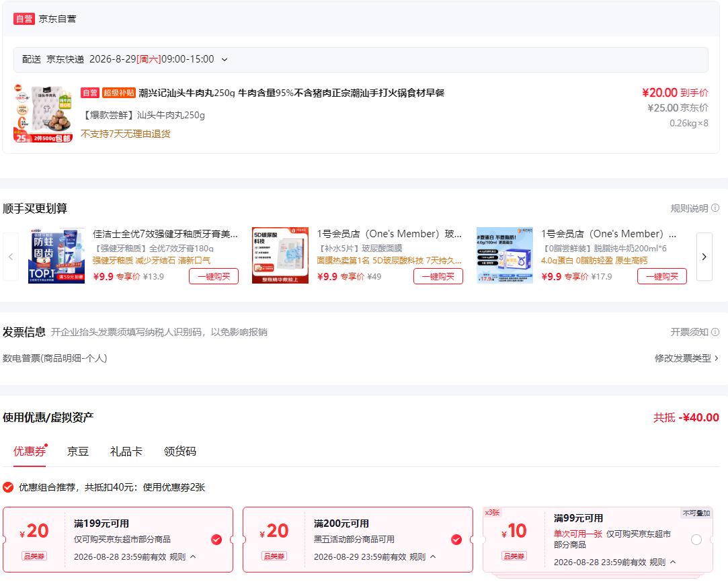This screenshot has width=728, height=586.
Task: Click the 不可叠加 label on ¥10 coupon
Action: [x=696, y=513]
